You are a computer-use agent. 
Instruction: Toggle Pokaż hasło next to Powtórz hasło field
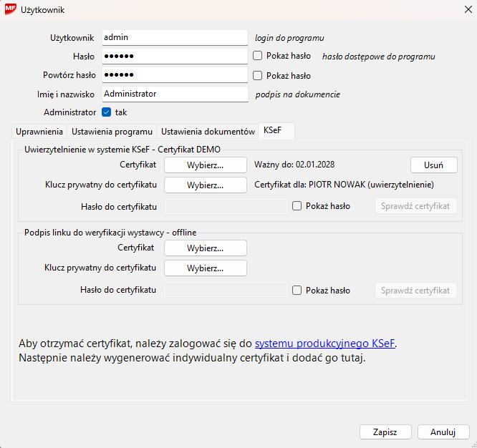tap(258, 75)
